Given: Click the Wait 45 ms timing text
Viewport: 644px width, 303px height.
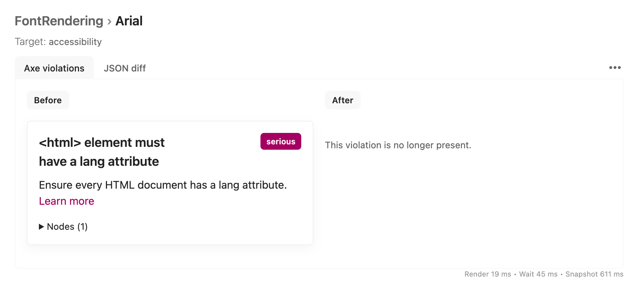Looking at the screenshot, I should (538, 274).
